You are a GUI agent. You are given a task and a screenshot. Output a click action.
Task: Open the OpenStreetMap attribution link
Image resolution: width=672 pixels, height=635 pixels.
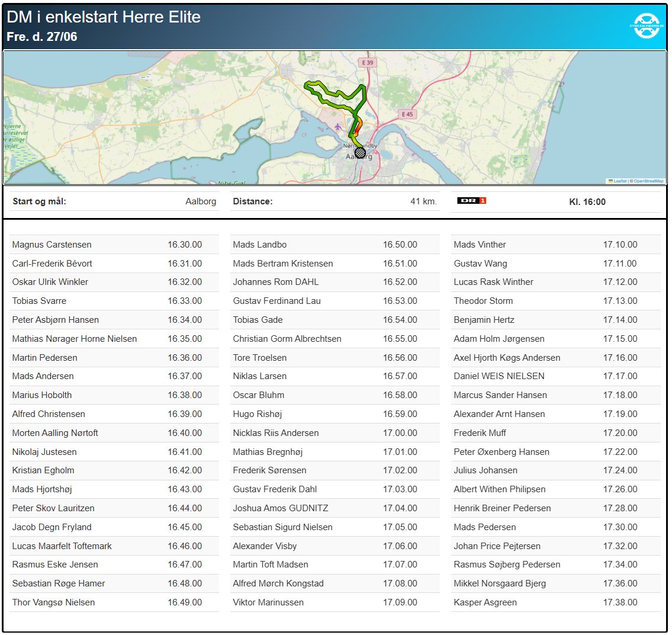pyautogui.click(x=648, y=181)
